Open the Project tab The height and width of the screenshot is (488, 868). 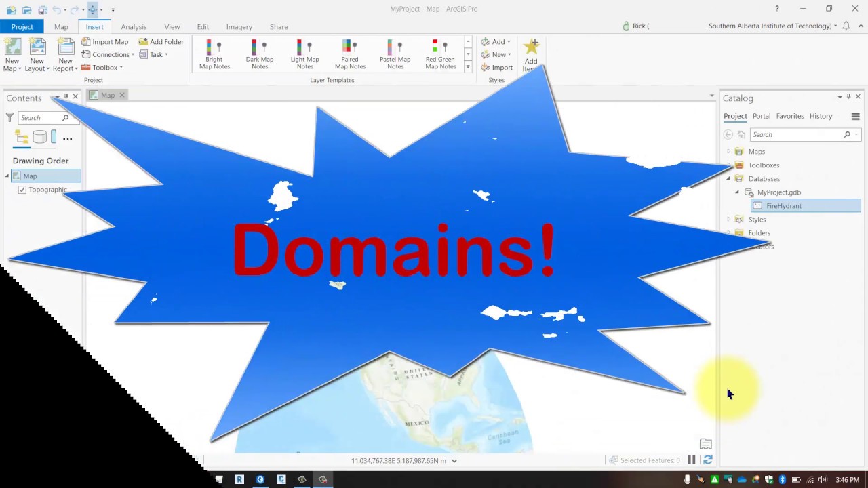pos(22,26)
